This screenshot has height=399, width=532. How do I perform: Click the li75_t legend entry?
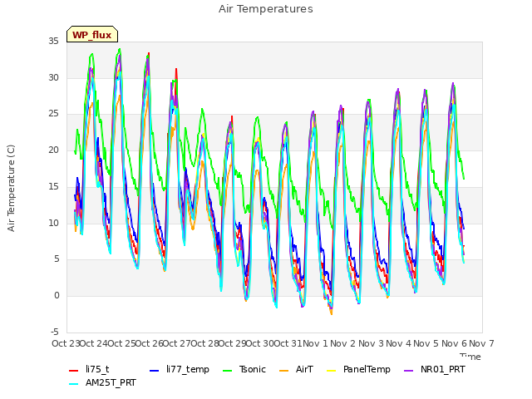(89, 369)
